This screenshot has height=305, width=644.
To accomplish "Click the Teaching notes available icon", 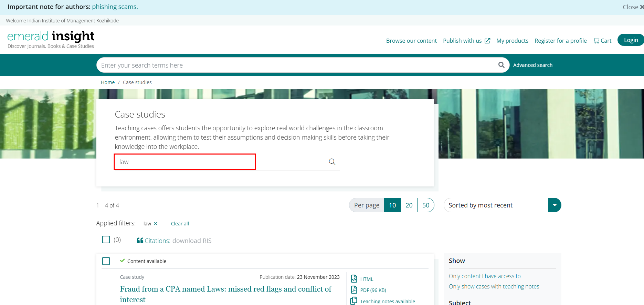I will pos(353,301).
